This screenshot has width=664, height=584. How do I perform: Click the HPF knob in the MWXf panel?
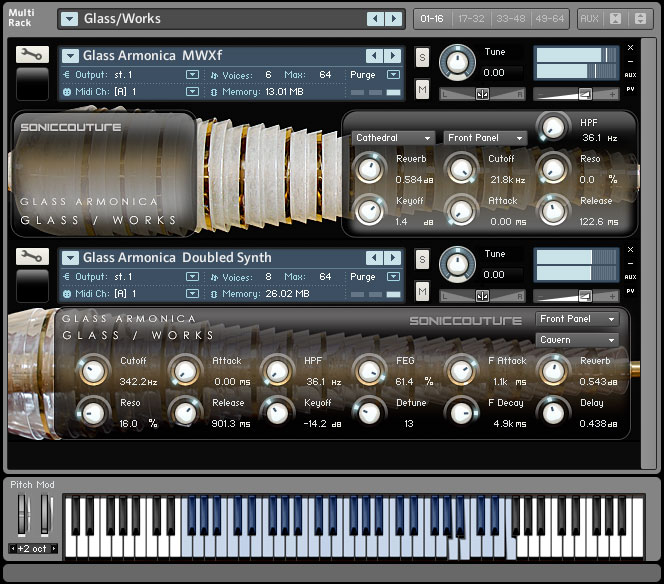pos(553,127)
